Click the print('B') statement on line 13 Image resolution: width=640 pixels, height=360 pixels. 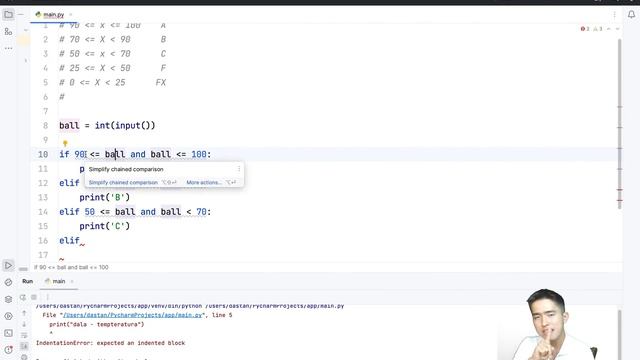coord(104,198)
